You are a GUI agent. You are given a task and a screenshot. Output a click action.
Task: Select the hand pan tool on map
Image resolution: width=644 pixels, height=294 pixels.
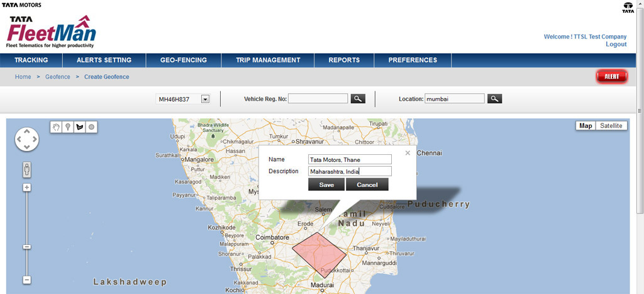click(x=56, y=127)
